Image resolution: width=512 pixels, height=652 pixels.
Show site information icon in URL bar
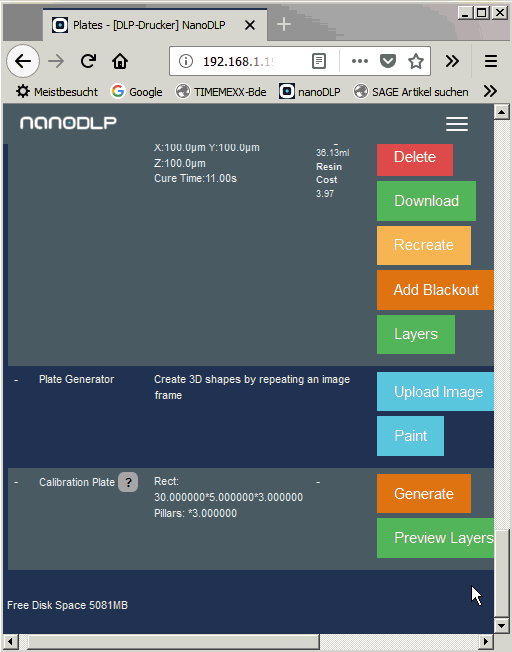(186, 62)
